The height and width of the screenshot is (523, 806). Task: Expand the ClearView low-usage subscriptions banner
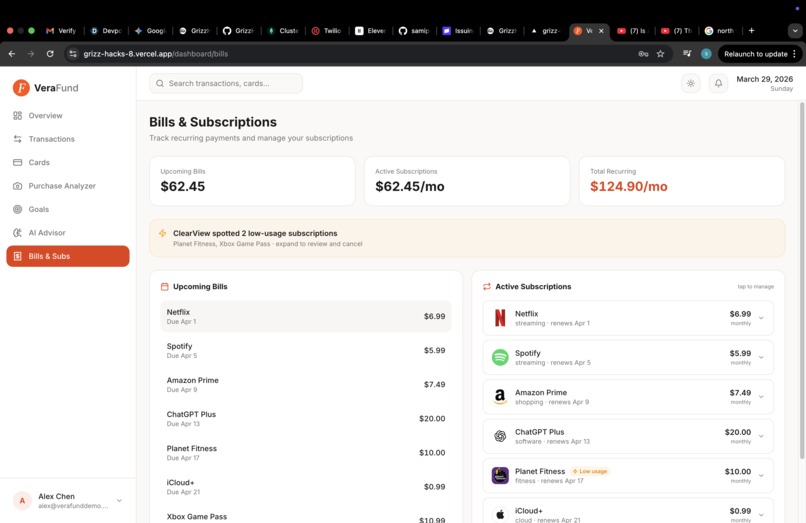pyautogui.click(x=467, y=238)
